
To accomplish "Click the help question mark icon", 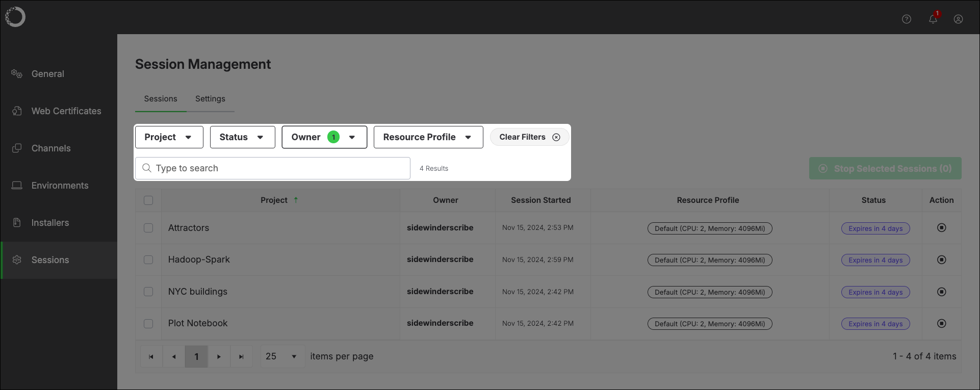I will coord(906,19).
